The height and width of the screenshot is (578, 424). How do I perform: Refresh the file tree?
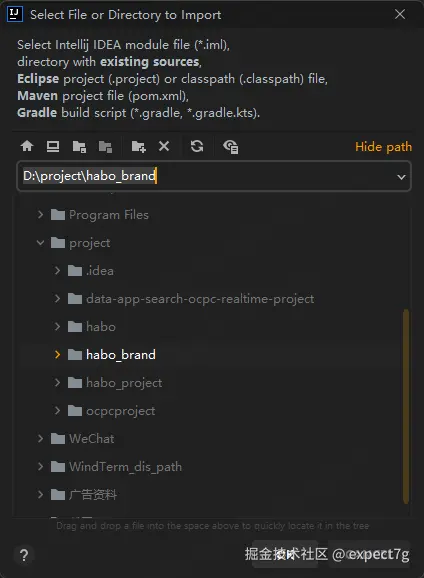[x=197, y=146]
